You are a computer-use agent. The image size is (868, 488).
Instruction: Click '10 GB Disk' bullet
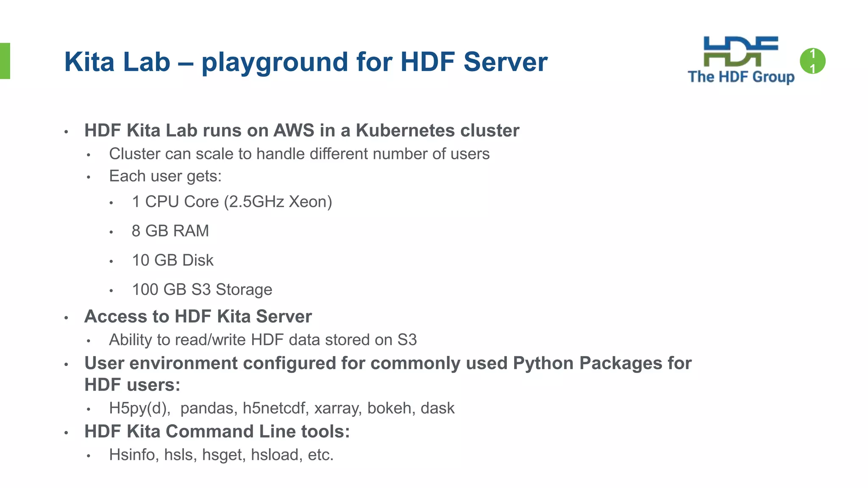coord(172,260)
